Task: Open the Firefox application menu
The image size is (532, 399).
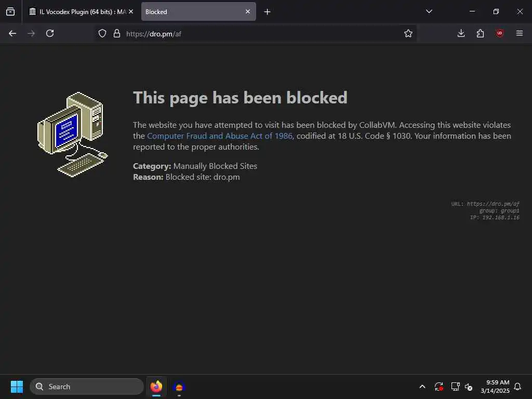Action: pyautogui.click(x=520, y=33)
